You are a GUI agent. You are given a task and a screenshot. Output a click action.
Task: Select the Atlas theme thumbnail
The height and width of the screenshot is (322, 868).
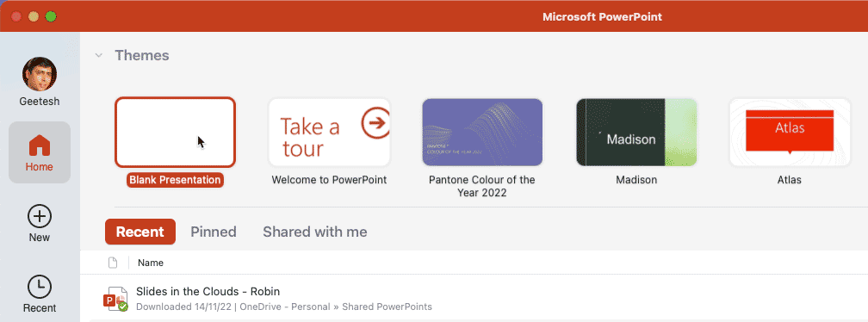790,133
